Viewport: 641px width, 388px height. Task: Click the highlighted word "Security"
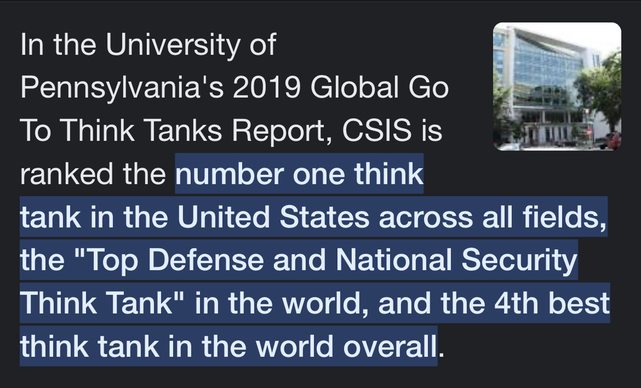pyautogui.click(x=519, y=261)
